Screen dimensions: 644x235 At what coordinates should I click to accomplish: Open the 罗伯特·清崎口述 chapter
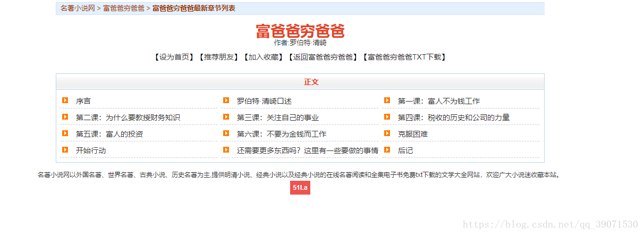[264, 101]
